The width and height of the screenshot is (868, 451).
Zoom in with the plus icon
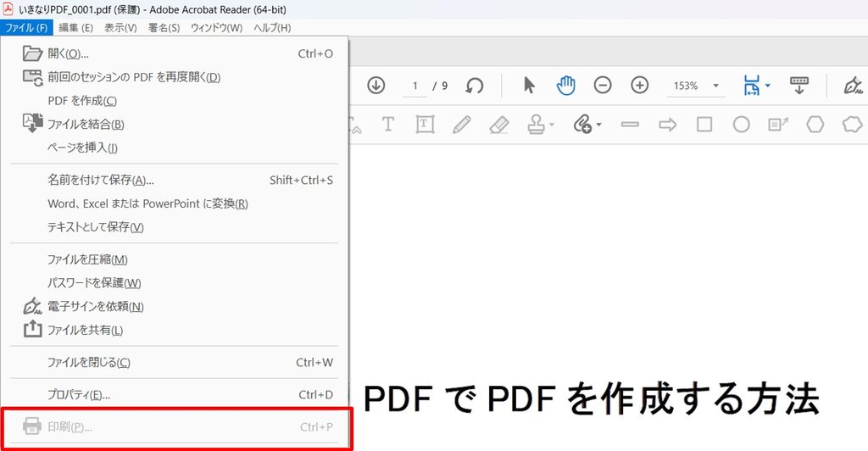[640, 86]
